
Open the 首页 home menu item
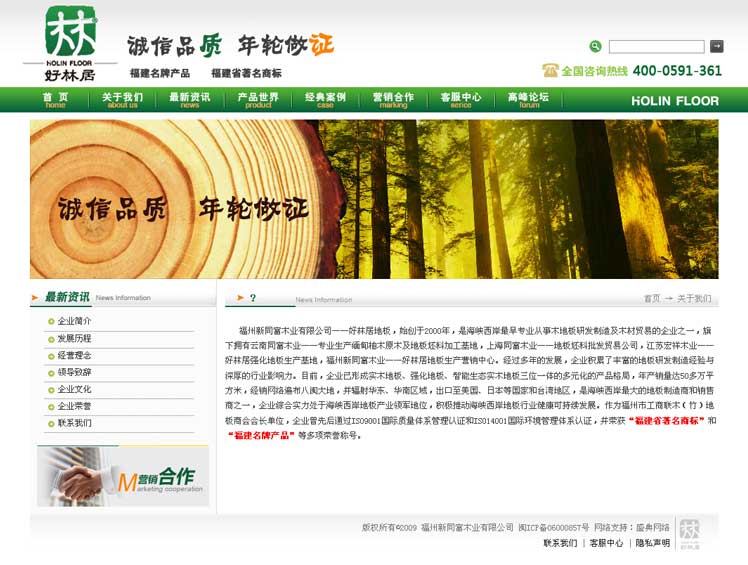pyautogui.click(x=55, y=99)
